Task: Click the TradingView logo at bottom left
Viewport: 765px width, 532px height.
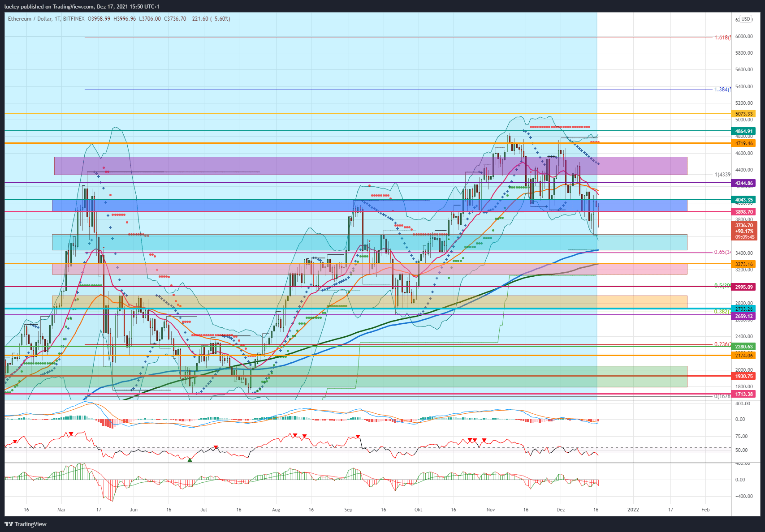Action: tap(26, 524)
